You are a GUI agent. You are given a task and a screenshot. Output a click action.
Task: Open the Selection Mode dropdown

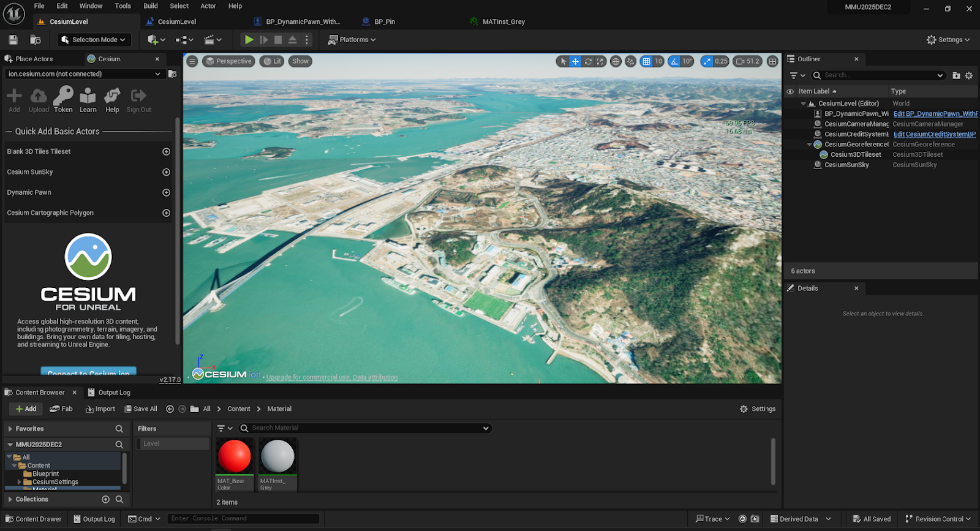tap(94, 40)
